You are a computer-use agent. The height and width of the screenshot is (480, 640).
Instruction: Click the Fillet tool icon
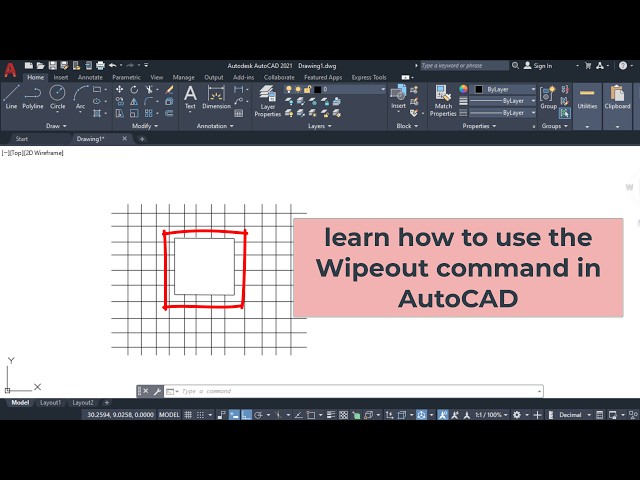(149, 101)
